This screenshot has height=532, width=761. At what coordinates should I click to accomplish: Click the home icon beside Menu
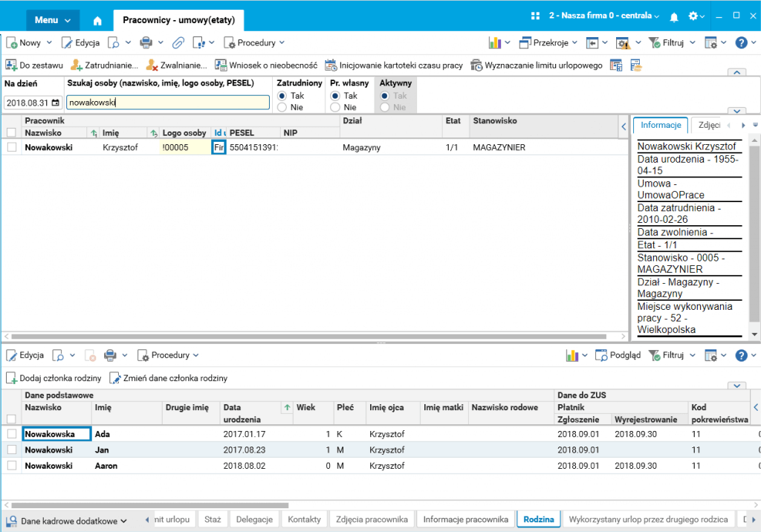(97, 20)
